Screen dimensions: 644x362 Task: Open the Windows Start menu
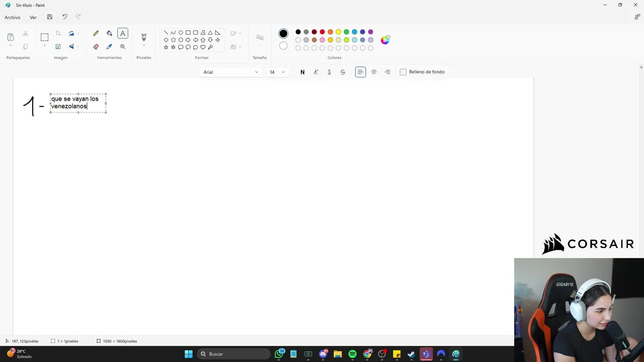click(189, 354)
